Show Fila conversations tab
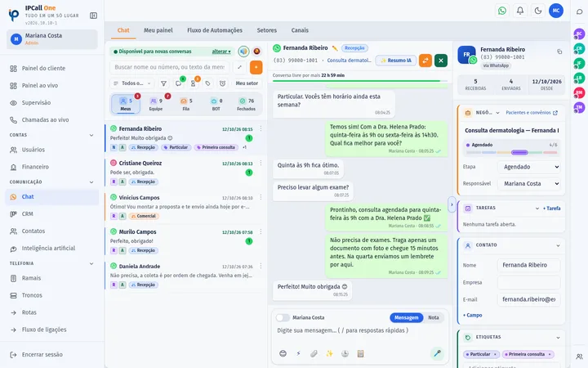Viewport: 588px width, 368px height. click(186, 105)
